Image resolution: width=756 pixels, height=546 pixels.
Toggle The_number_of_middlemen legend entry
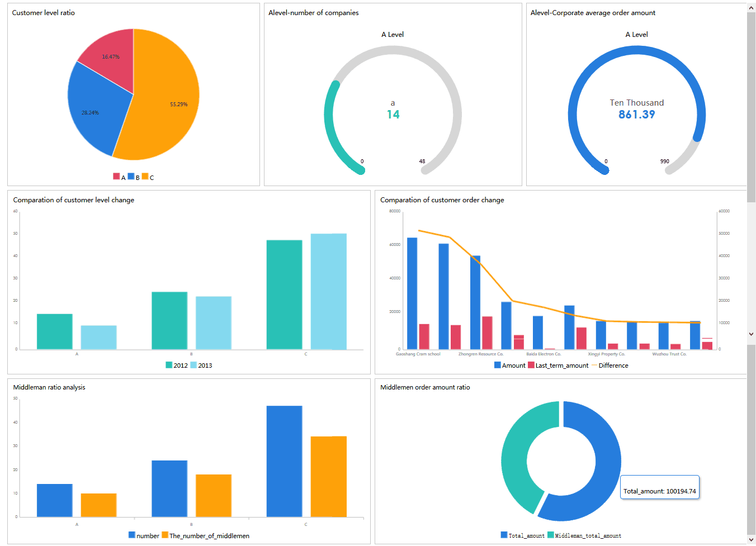click(x=206, y=536)
